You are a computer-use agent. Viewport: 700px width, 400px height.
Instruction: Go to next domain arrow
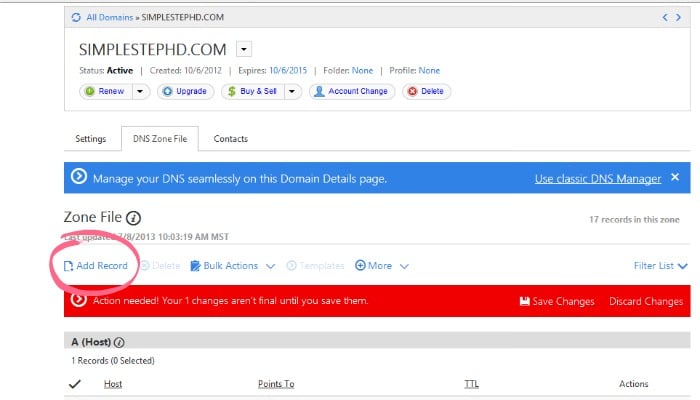tap(678, 17)
